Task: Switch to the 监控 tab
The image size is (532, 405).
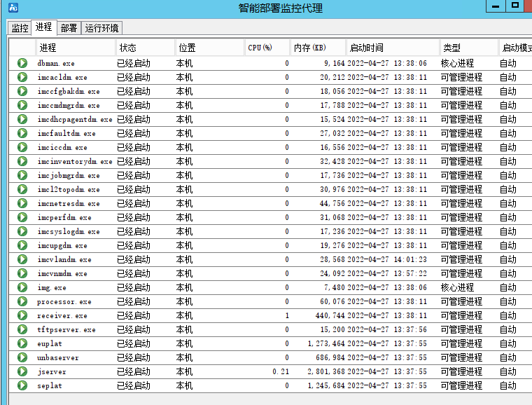Action: pos(20,28)
